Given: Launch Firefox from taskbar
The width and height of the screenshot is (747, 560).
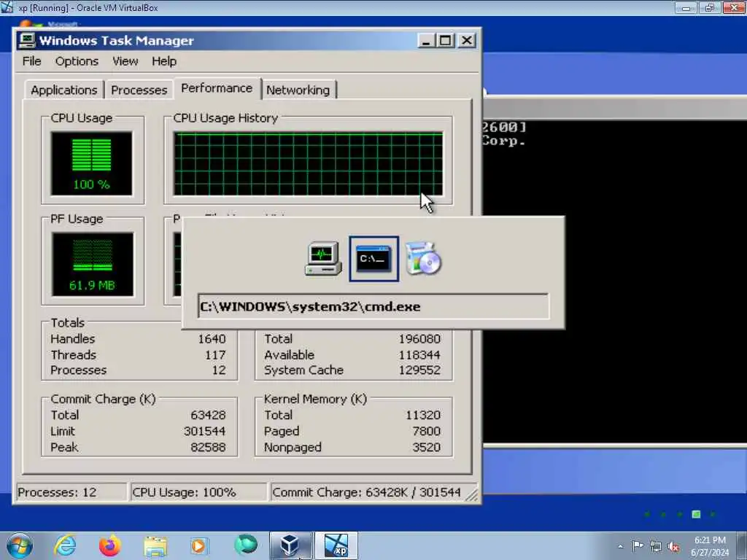Looking at the screenshot, I should click(x=109, y=545).
